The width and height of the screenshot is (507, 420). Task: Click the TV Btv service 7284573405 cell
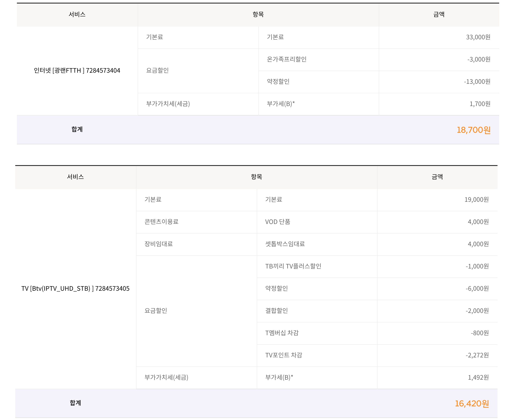point(75,288)
